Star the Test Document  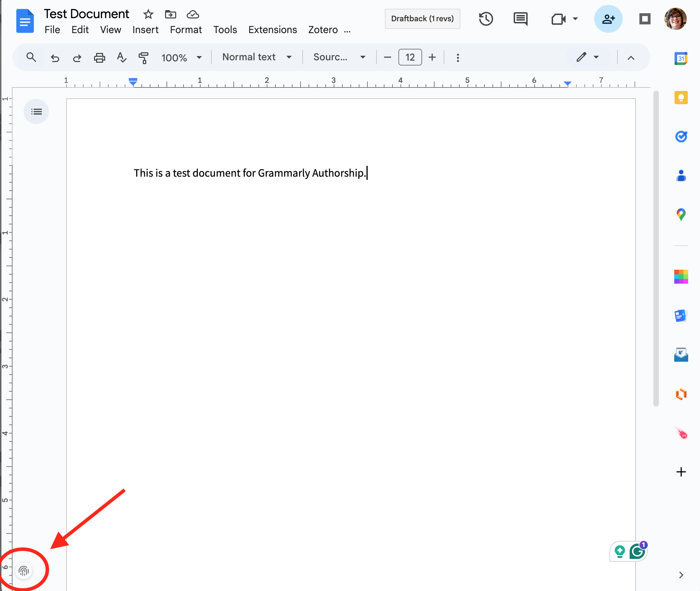click(x=148, y=14)
